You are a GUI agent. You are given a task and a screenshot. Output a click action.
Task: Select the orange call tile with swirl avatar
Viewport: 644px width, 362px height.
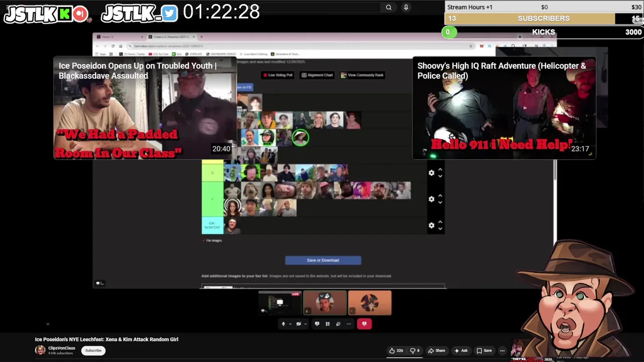[369, 303]
